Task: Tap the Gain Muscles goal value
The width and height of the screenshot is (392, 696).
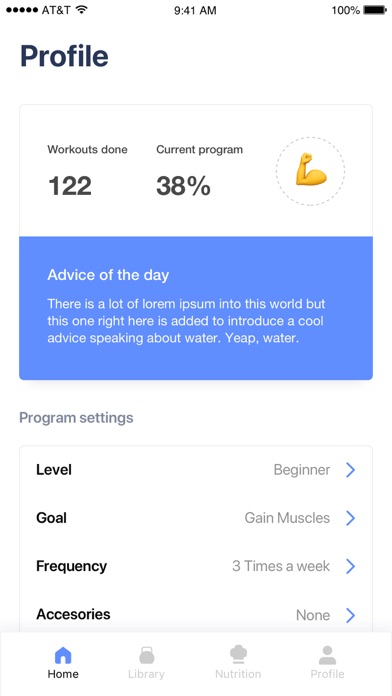Action: pos(287,518)
